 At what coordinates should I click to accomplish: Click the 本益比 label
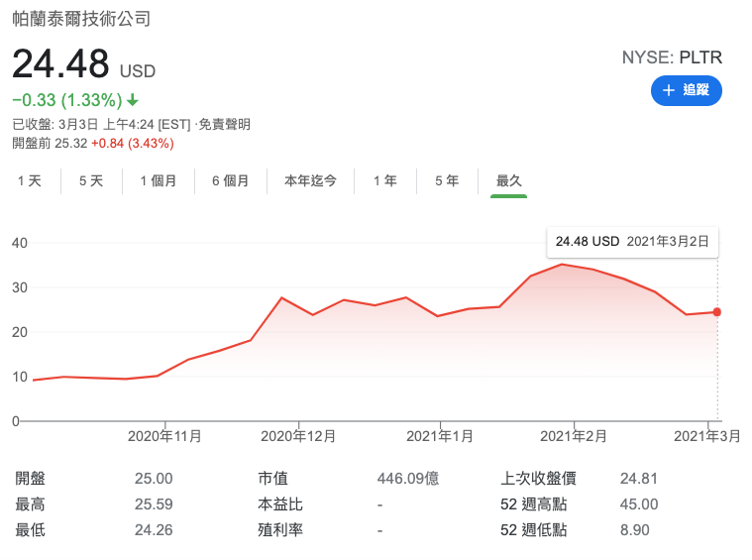tap(280, 504)
